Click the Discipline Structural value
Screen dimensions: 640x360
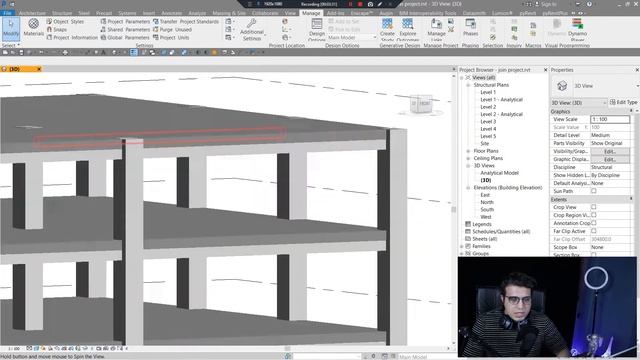click(x=610, y=167)
